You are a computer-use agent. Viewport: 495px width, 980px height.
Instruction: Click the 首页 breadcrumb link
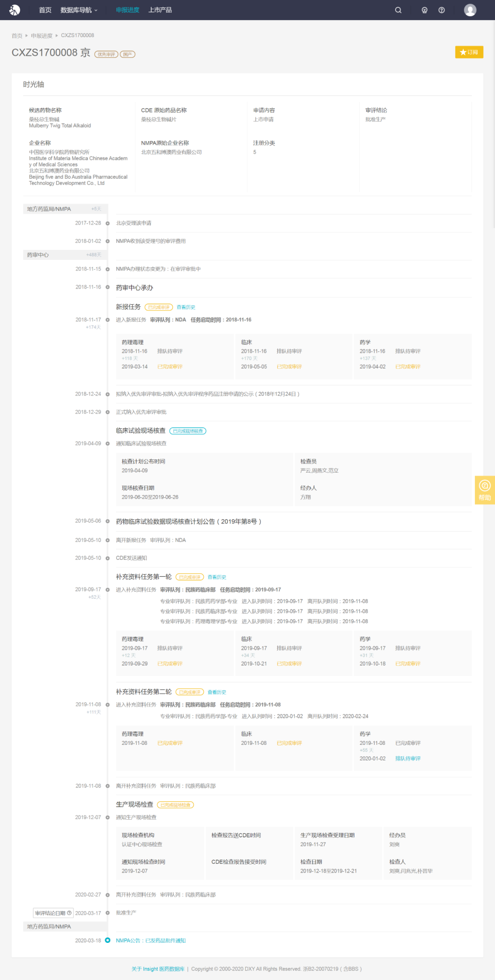pyautogui.click(x=17, y=36)
